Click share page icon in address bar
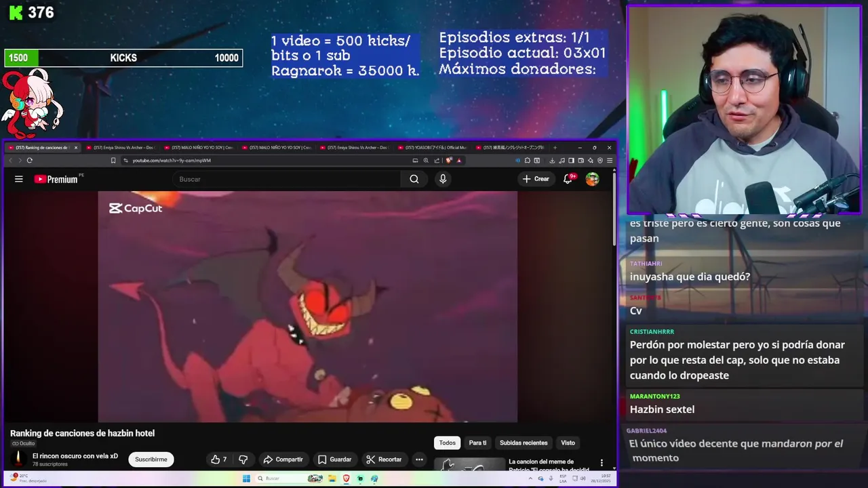Viewport: 868px width, 488px height. pos(437,161)
